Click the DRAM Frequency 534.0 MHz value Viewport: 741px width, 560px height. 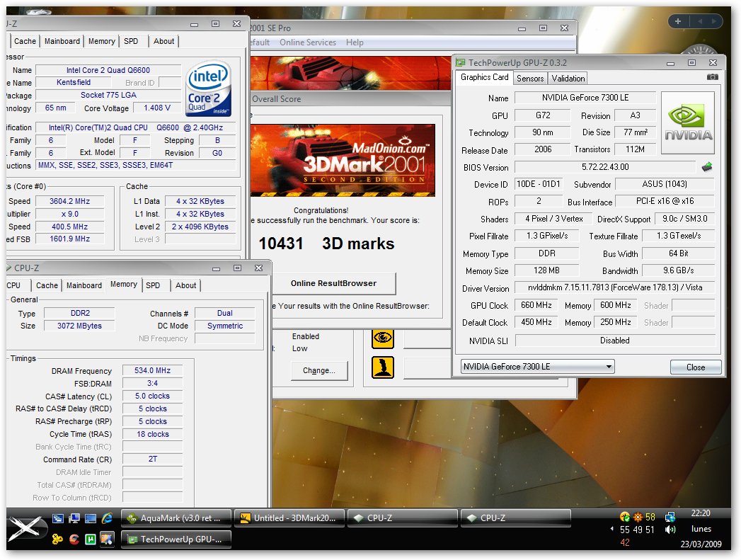pos(152,370)
